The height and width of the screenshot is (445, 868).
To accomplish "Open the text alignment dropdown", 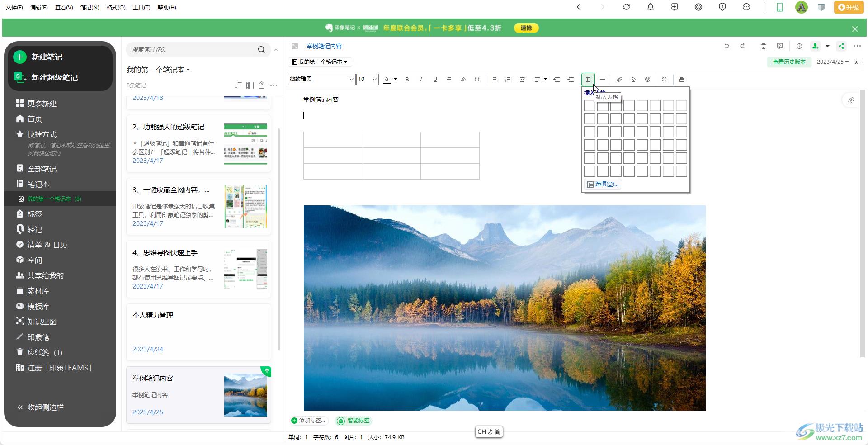I will pos(540,79).
